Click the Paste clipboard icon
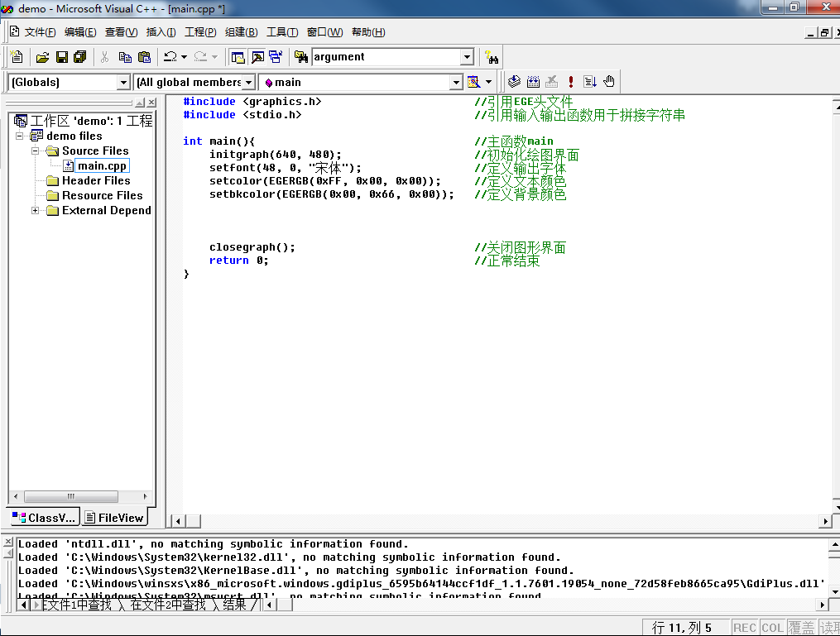 click(x=144, y=57)
